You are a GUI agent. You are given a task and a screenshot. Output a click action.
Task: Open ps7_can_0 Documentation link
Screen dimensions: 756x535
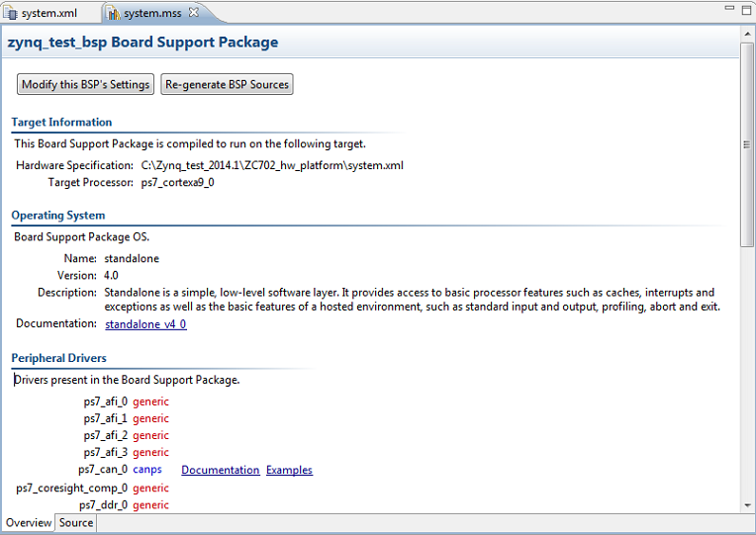point(221,470)
